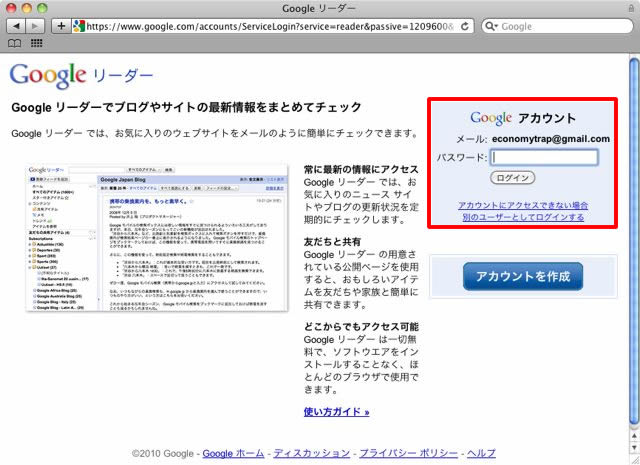Click the アカウントを作成 button
This screenshot has width=640, height=465.
pyautogui.click(x=523, y=276)
